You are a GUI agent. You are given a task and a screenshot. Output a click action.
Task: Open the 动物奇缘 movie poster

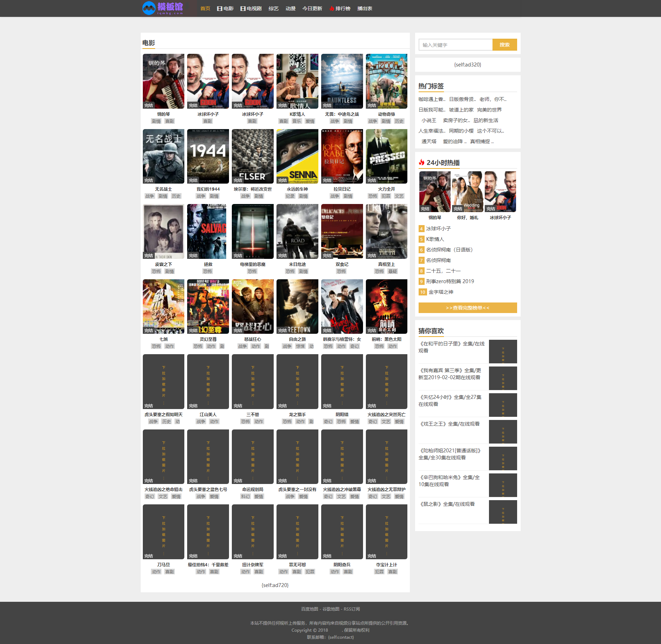pyautogui.click(x=387, y=81)
